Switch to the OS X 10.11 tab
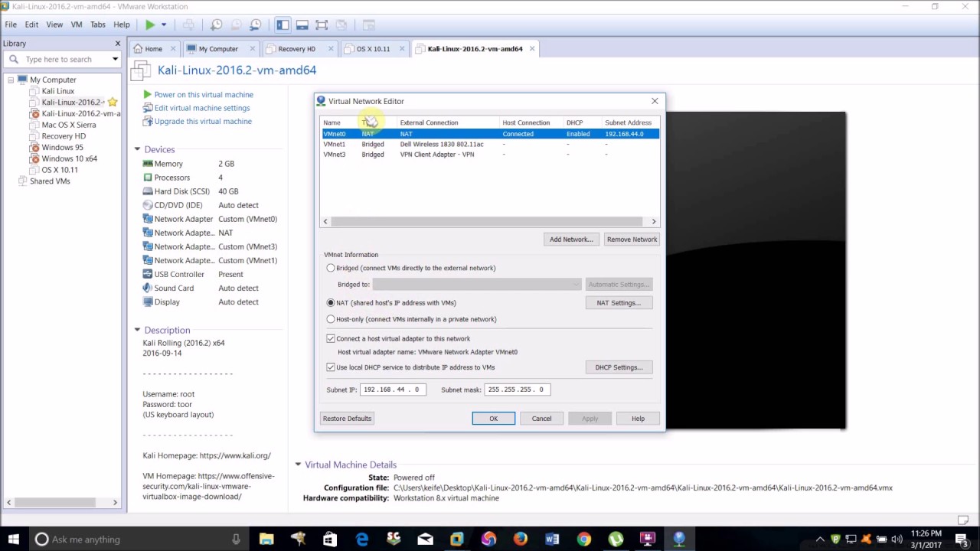This screenshot has width=980, height=551. point(373,49)
